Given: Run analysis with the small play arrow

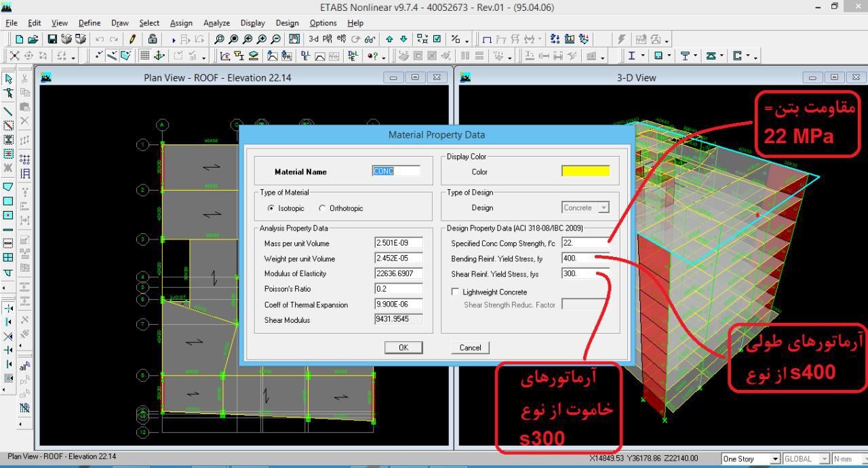Looking at the screenshot, I should pyautogui.click(x=174, y=40).
